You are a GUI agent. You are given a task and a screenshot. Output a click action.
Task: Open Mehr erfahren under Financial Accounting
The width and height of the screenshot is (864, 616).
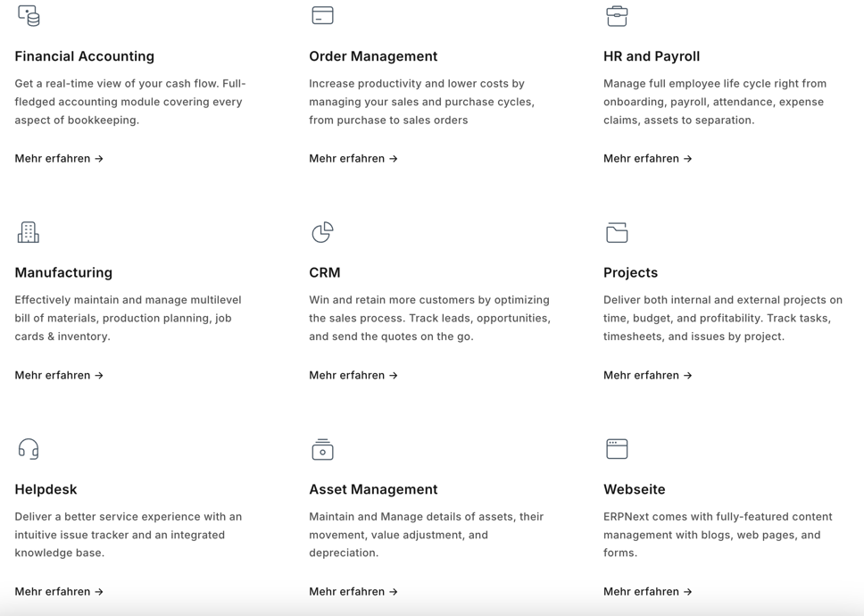(59, 159)
